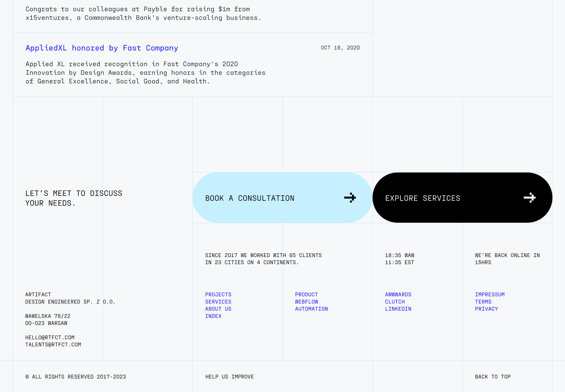The height and width of the screenshot is (392, 565).
Task: Visit the Clutch profile
Action: [395, 302]
